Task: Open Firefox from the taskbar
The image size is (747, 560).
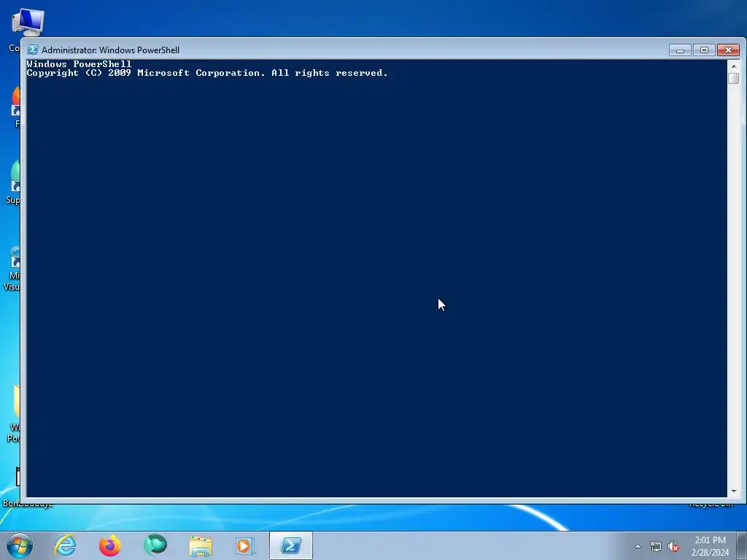Action: (x=110, y=545)
